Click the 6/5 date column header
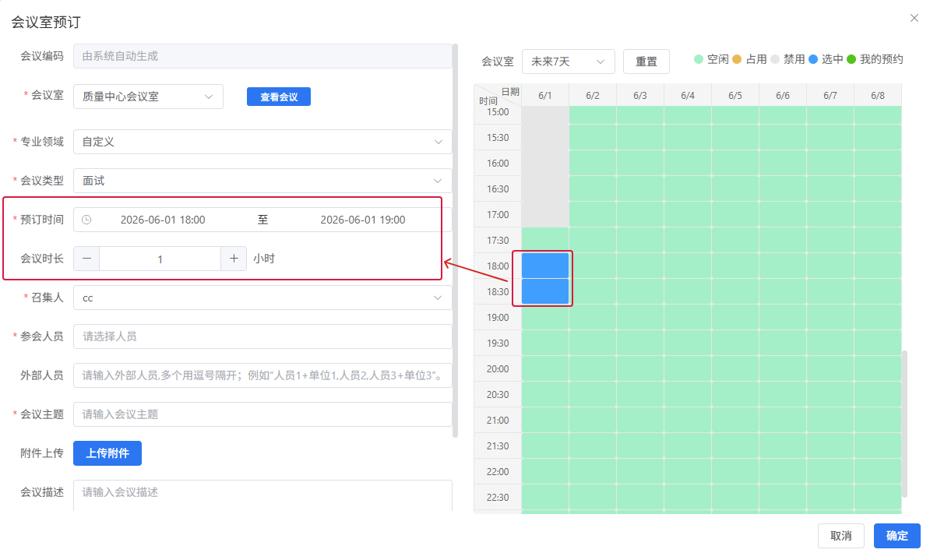The height and width of the screenshot is (560, 930). coord(734,96)
